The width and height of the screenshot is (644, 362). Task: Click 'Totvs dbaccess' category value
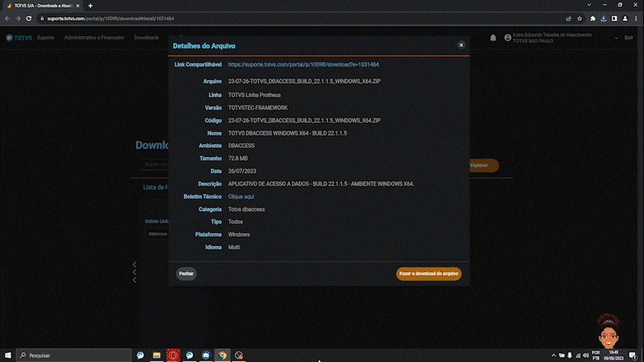tap(247, 209)
